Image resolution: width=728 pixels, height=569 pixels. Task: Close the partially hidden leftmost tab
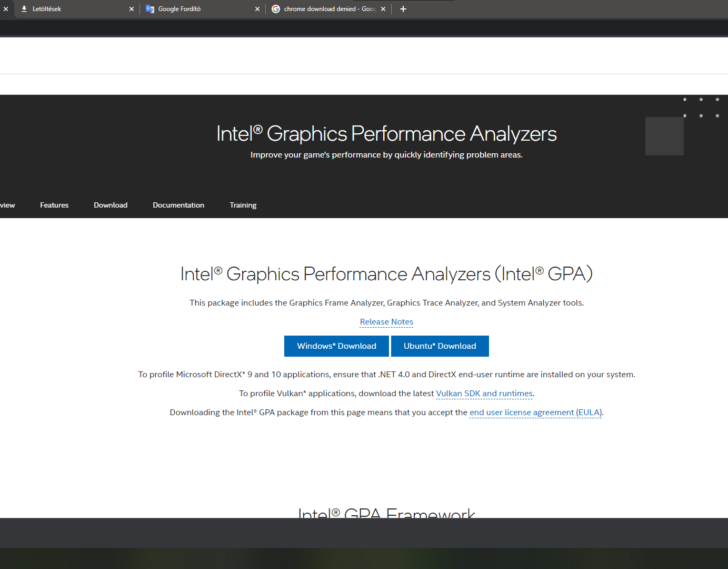tap(6, 9)
